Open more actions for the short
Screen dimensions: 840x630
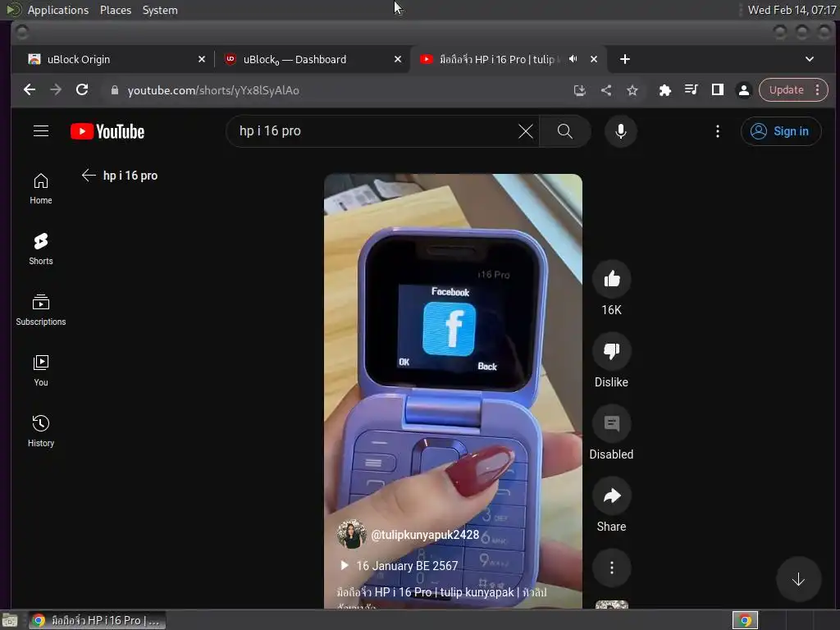[x=611, y=568]
